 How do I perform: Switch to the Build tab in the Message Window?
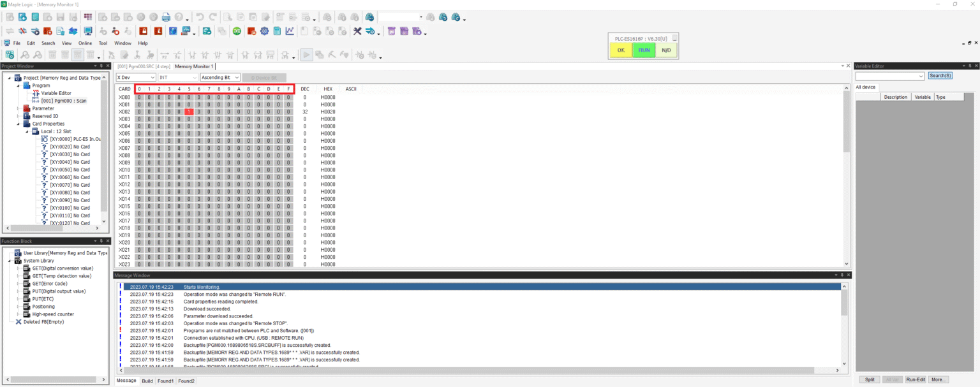[147, 381]
